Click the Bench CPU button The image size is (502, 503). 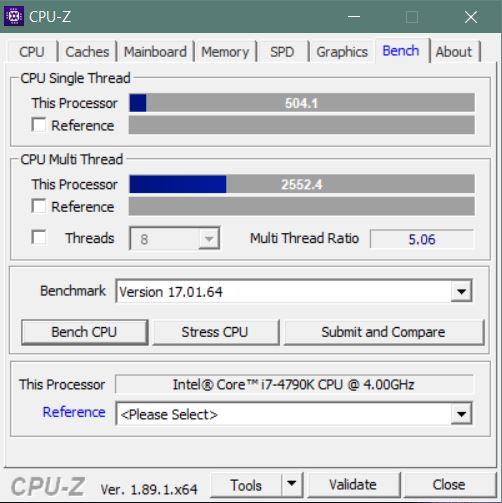84,332
